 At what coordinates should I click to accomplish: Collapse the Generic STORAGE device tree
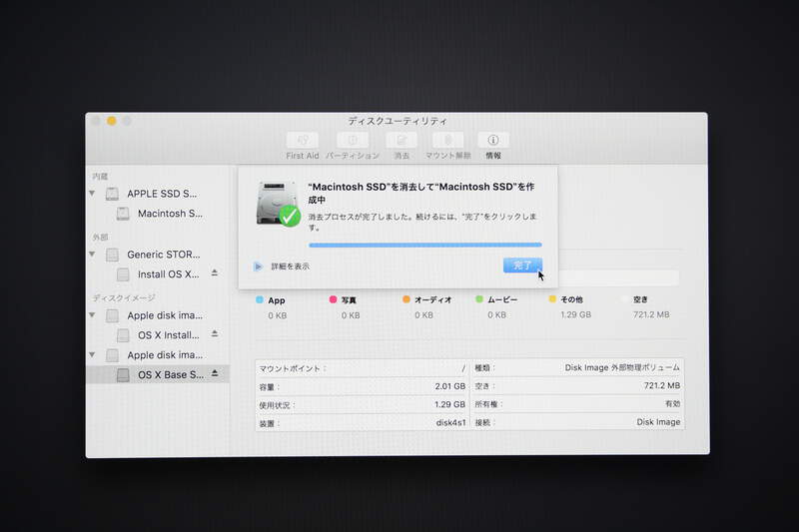(x=93, y=255)
